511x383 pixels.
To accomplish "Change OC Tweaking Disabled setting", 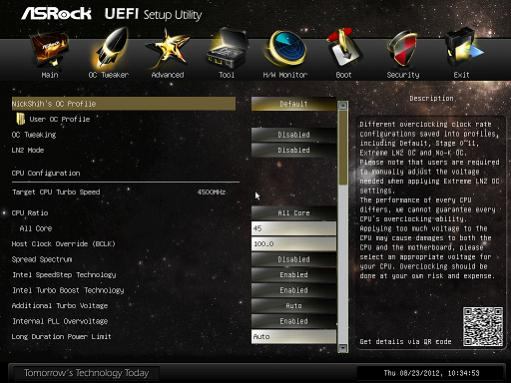I will click(294, 135).
